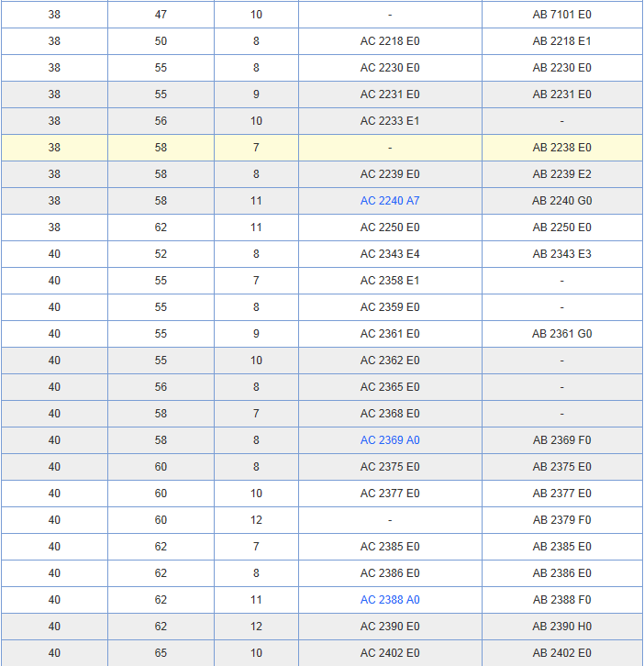Open the AC 2240 A7 link
This screenshot has height=666, width=644.
click(x=390, y=201)
